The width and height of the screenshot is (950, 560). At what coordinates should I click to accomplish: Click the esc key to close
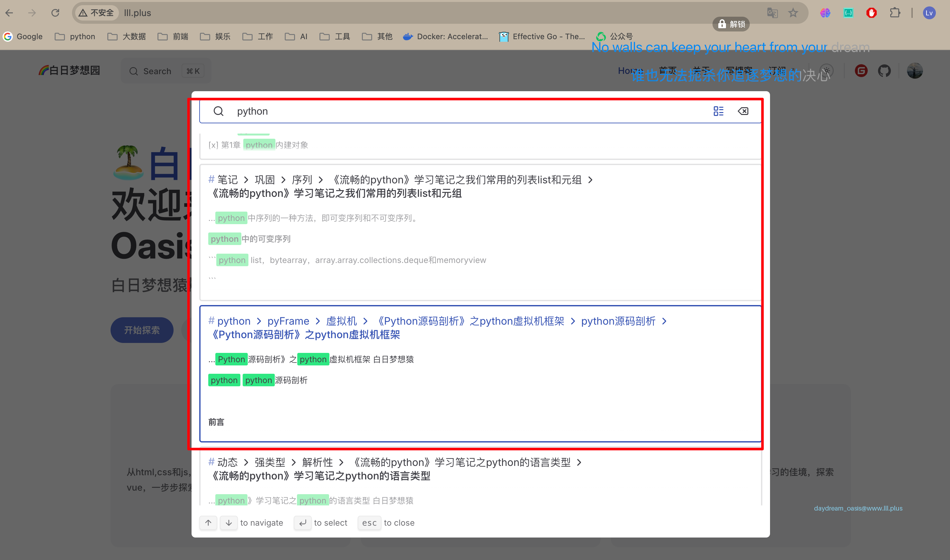[x=369, y=523]
